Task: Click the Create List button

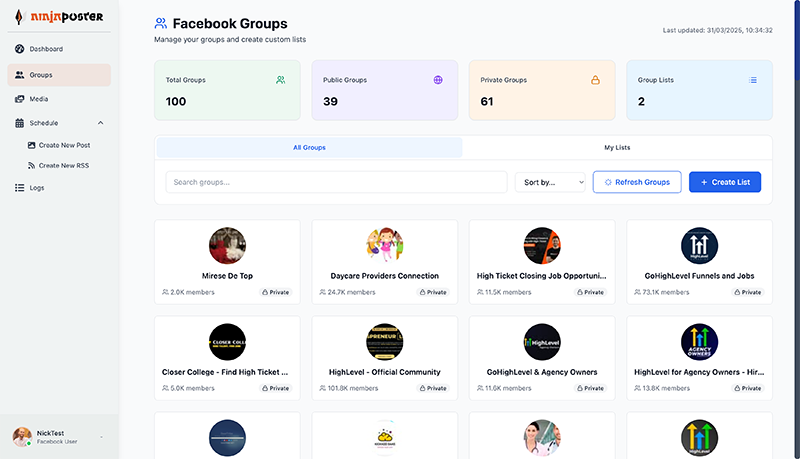Action: (x=725, y=182)
